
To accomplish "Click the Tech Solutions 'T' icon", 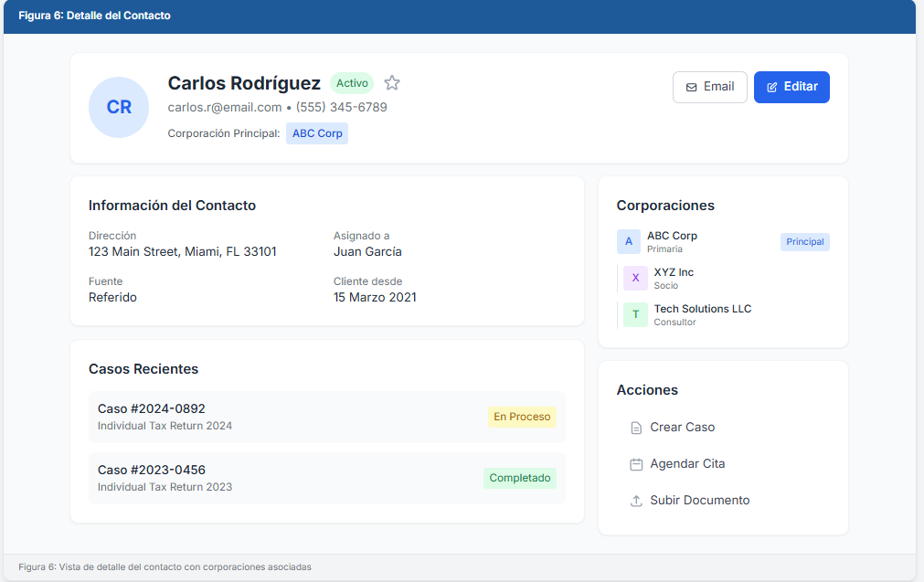I will click(635, 315).
